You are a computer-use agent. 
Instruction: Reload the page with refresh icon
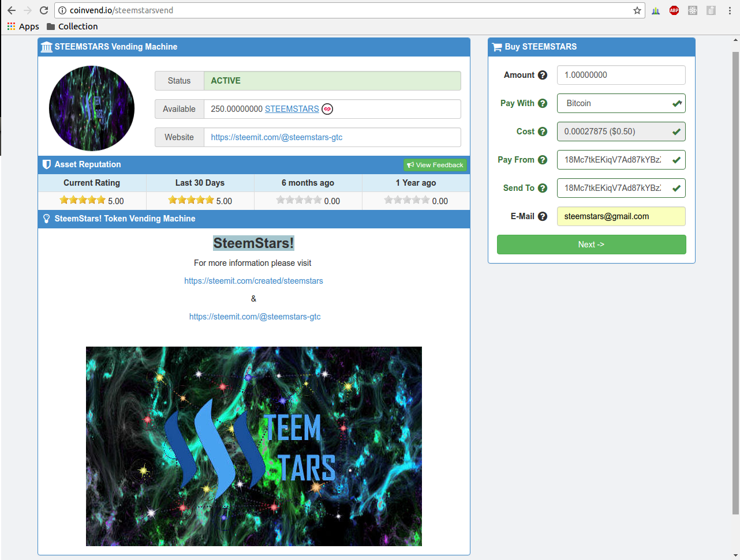(x=43, y=10)
